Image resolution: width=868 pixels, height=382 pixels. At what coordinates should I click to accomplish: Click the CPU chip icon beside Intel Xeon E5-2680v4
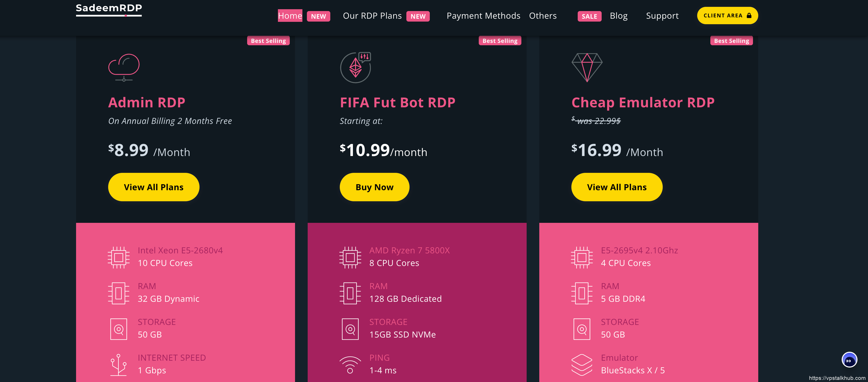[119, 257]
